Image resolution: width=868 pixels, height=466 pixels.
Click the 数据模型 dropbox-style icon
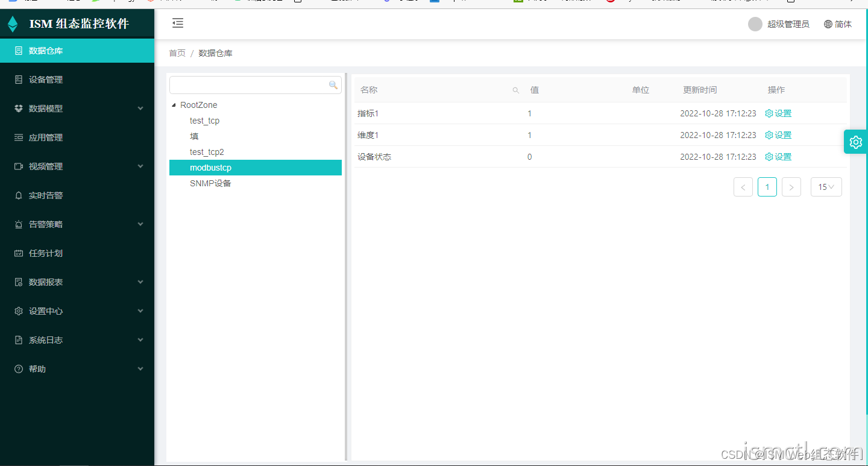pos(19,109)
